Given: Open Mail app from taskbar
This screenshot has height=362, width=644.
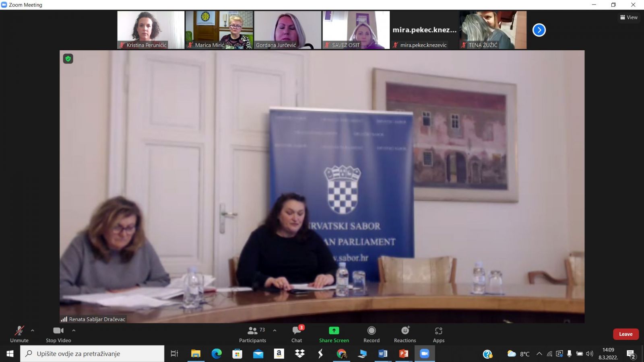Looking at the screenshot, I should (x=258, y=354).
